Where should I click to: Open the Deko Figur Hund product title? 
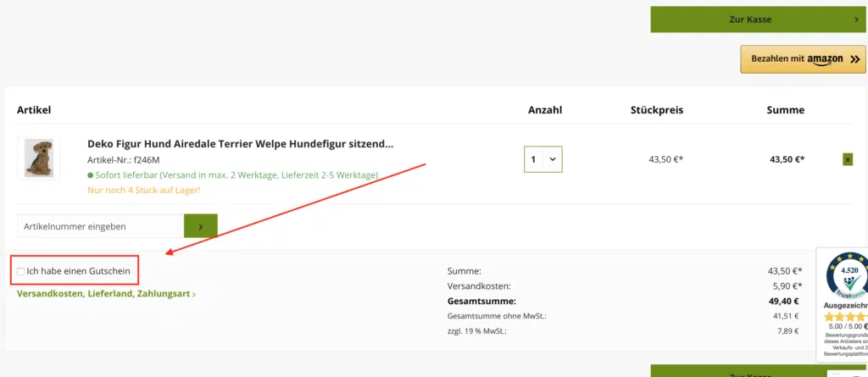(240, 144)
